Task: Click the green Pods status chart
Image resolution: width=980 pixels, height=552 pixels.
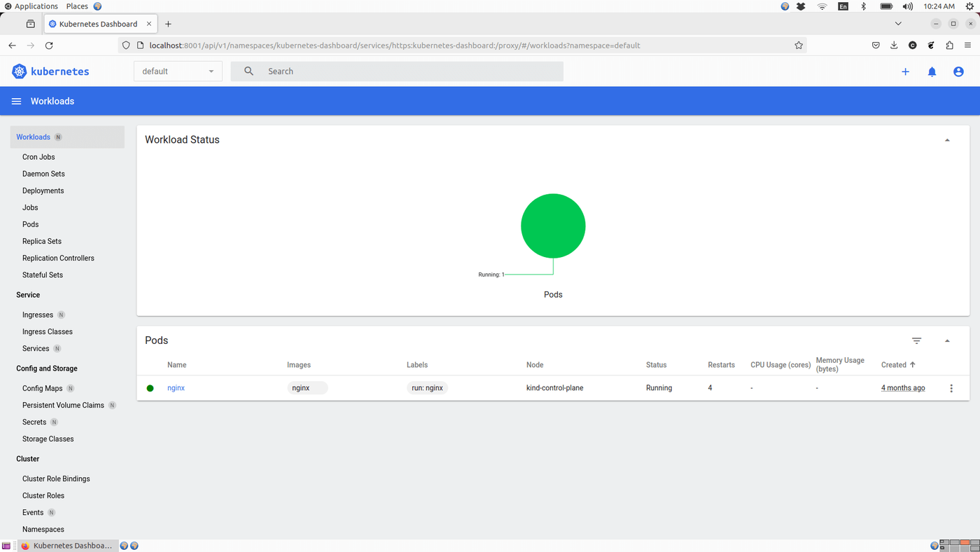Action: [x=553, y=226]
